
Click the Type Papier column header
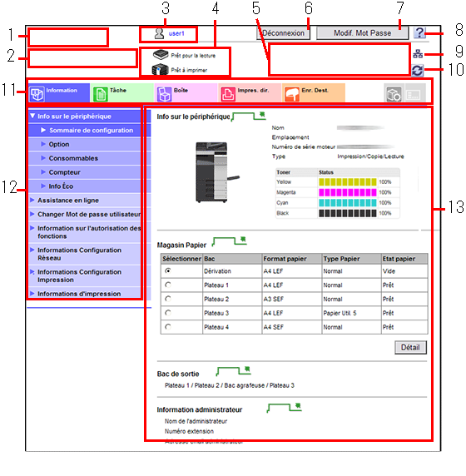(351, 259)
